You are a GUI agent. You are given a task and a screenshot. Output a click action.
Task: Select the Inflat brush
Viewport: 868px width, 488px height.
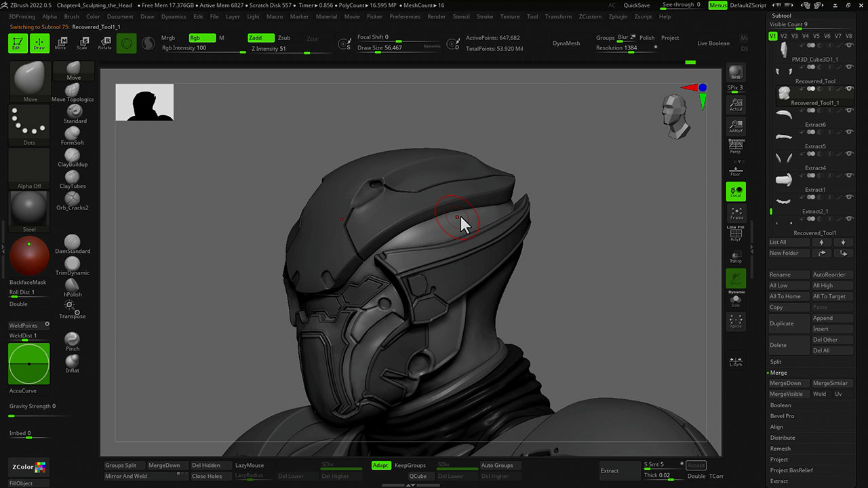(x=73, y=362)
